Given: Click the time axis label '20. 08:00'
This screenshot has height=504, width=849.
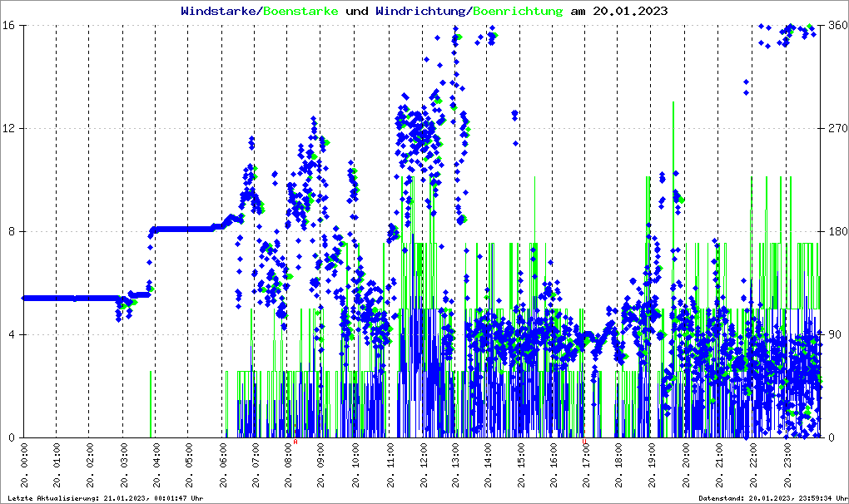Looking at the screenshot, I should [289, 465].
